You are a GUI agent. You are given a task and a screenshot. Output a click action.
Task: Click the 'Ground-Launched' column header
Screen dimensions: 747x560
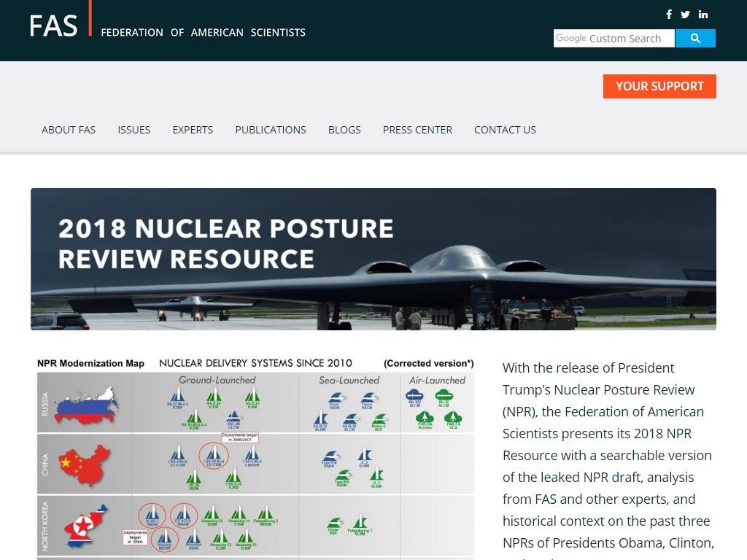pos(217,380)
